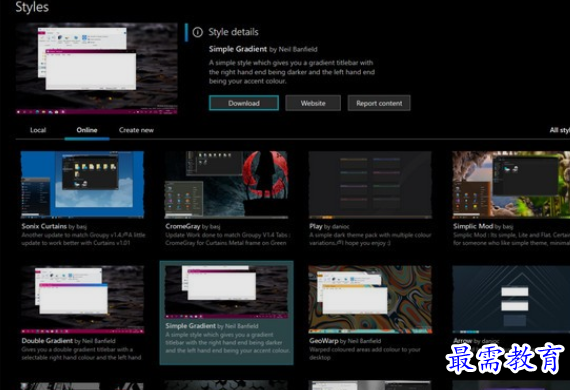This screenshot has height=390, width=570.
Task: Select the Double Gradient style thumbnail
Action: [82, 299]
